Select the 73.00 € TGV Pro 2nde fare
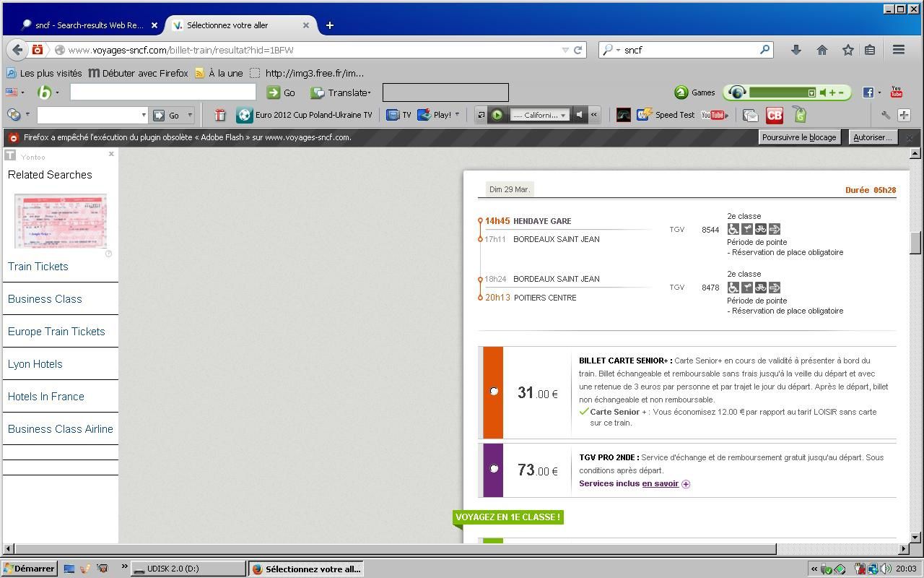Screen dimensions: 924x578 pyautogui.click(x=494, y=468)
